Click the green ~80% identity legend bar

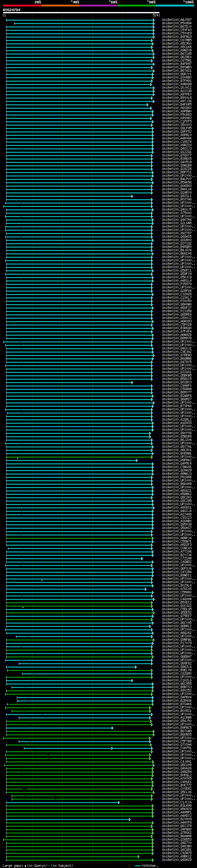pos(137,6)
